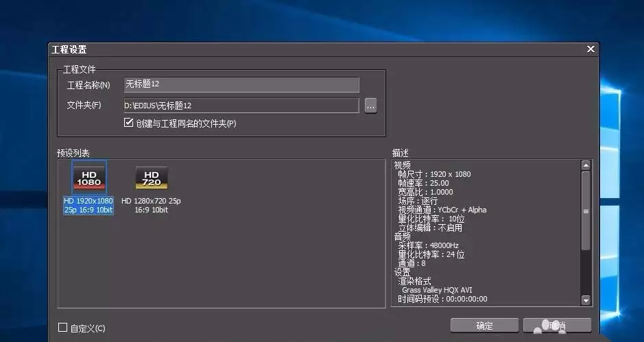644x342 pixels.
Task: Click the description panel scrollbar thumb
Action: pos(586,211)
